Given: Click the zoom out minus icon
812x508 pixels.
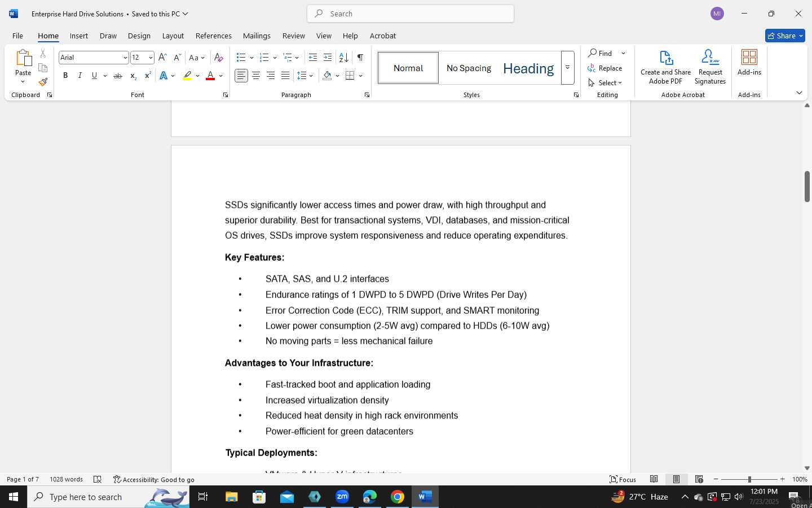Looking at the screenshot, I should [x=716, y=479].
